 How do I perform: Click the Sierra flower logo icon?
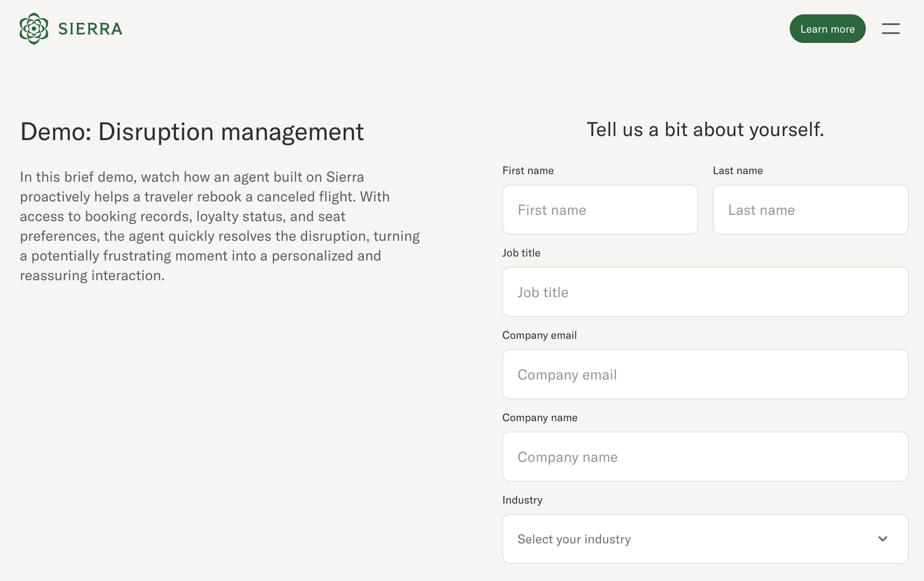(34, 29)
